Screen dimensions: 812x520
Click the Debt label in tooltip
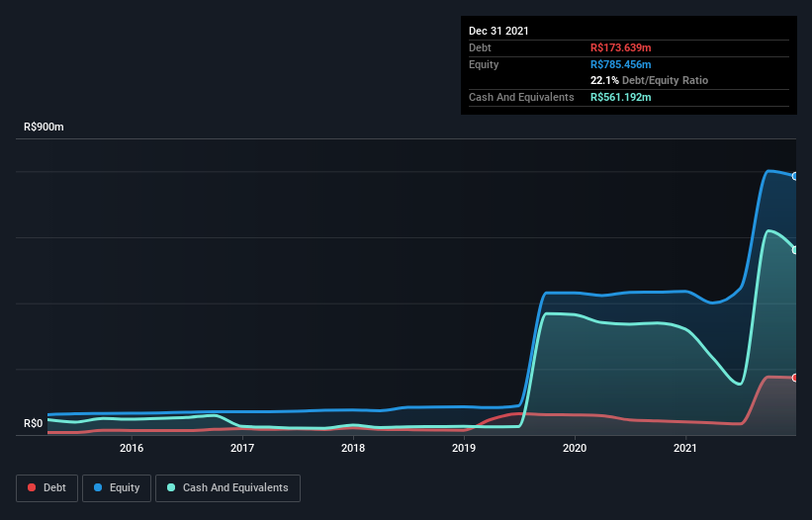click(480, 47)
